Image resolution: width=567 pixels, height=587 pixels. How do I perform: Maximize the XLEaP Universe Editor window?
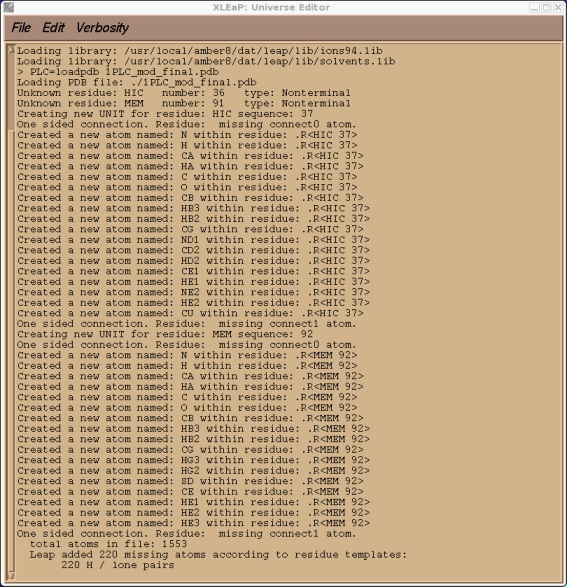(546, 7)
